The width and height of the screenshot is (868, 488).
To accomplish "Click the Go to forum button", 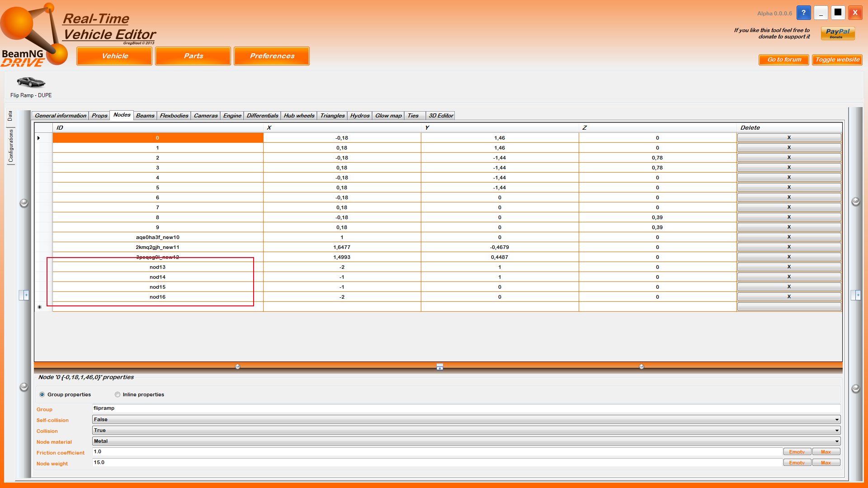I will click(784, 60).
